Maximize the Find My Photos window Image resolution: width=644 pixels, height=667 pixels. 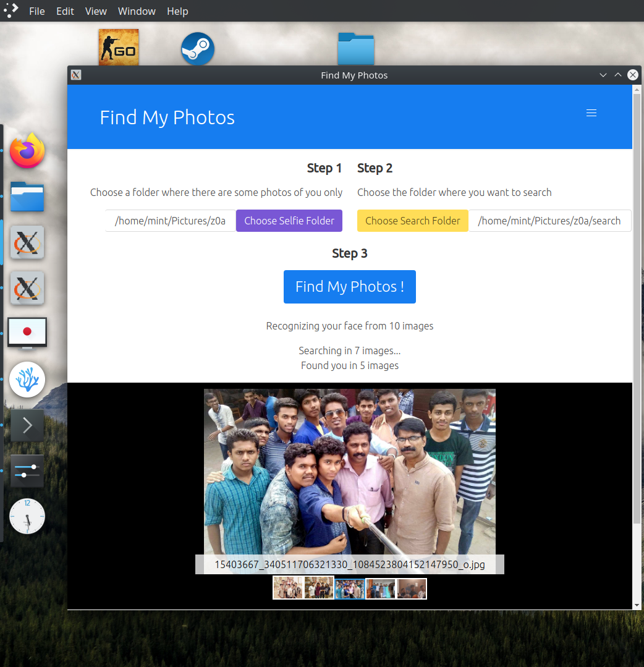618,75
